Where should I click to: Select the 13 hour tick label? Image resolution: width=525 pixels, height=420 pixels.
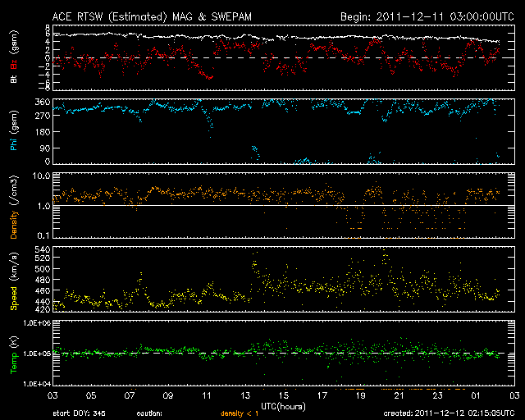(x=245, y=395)
